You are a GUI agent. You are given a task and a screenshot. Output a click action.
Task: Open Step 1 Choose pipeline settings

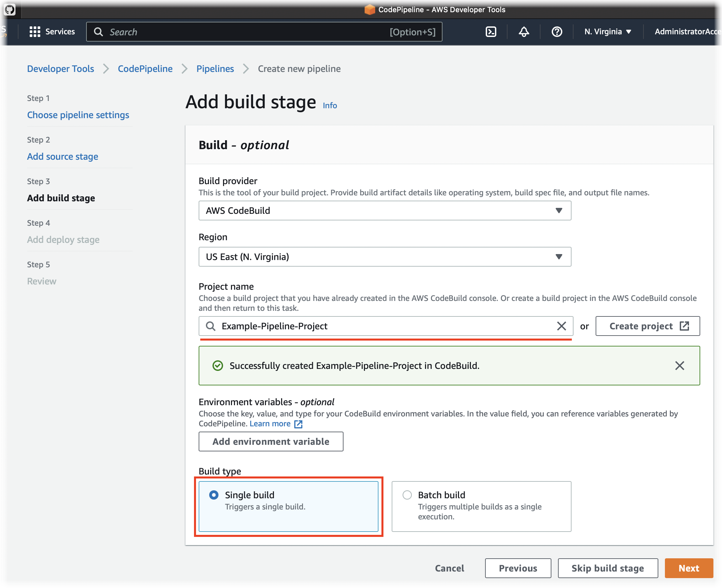[x=78, y=115]
